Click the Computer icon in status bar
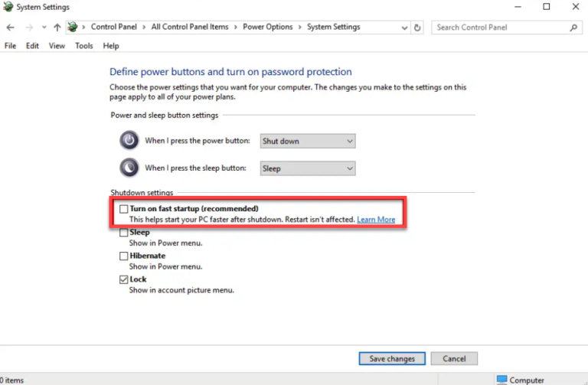The width and height of the screenshot is (588, 385). 501,380
